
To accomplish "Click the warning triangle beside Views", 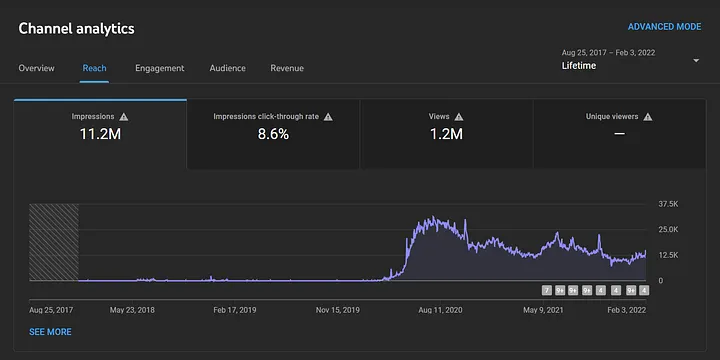I will point(459,117).
